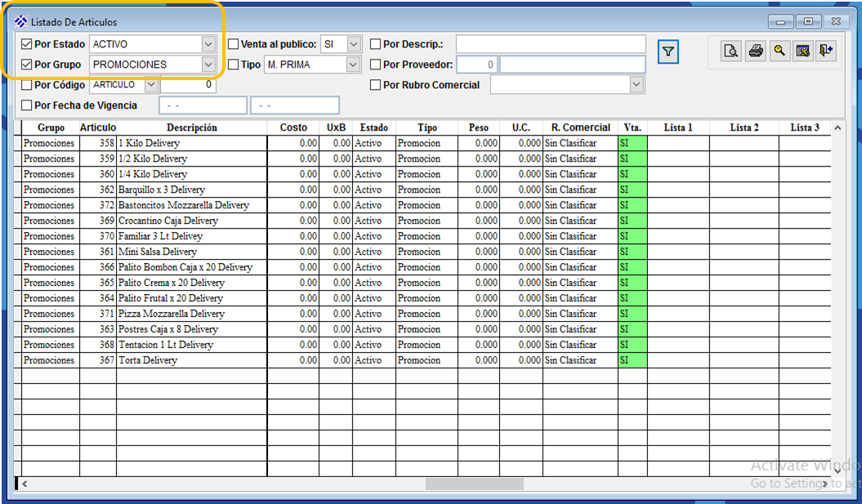Click the yellow magnifier search icon
Viewport: 862px width, 504px height.
(x=779, y=51)
